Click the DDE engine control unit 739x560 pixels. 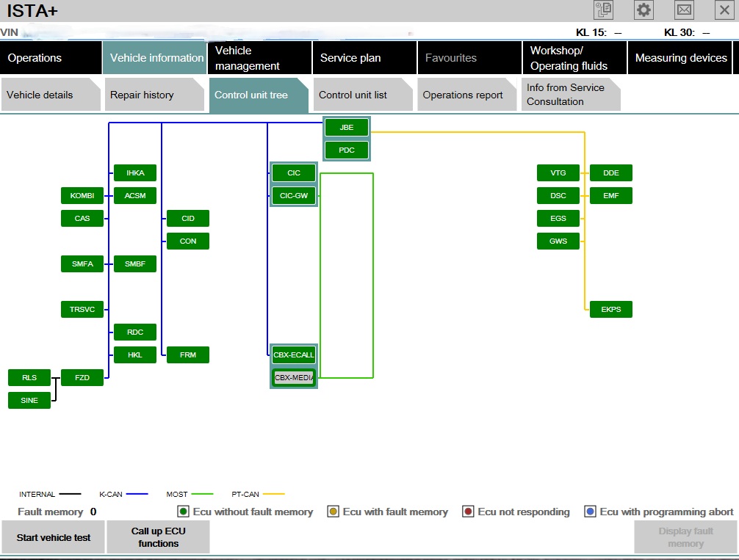tap(610, 173)
